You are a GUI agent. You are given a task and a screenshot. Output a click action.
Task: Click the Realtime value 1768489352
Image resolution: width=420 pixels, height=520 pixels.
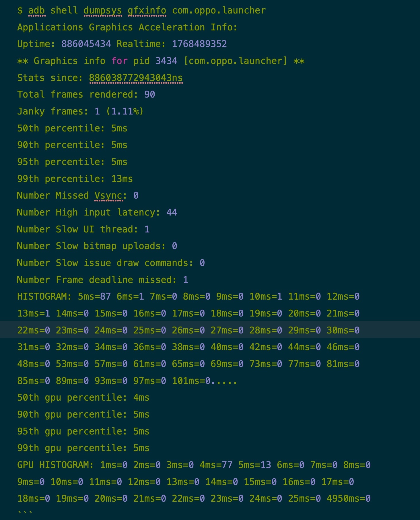click(199, 44)
